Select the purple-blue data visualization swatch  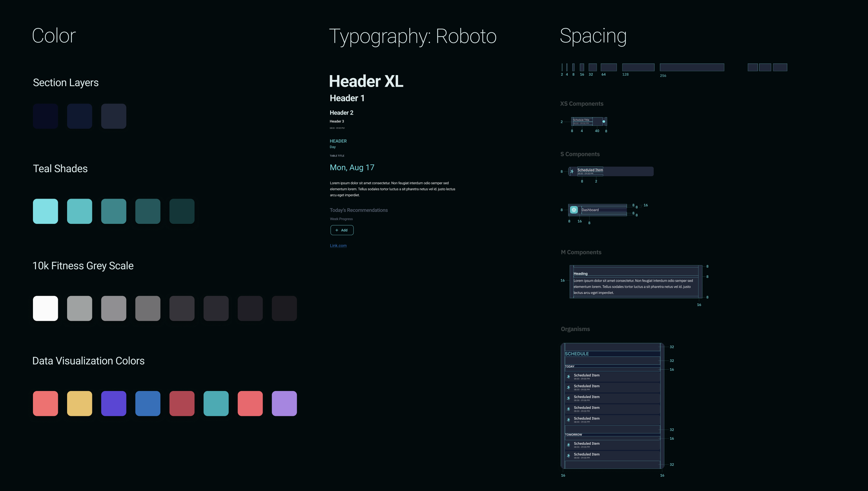tap(114, 404)
